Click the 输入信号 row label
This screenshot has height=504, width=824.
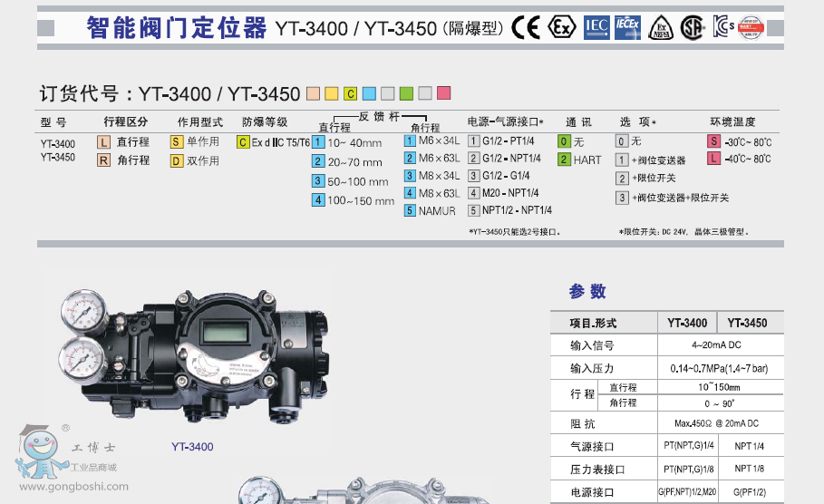(x=592, y=345)
